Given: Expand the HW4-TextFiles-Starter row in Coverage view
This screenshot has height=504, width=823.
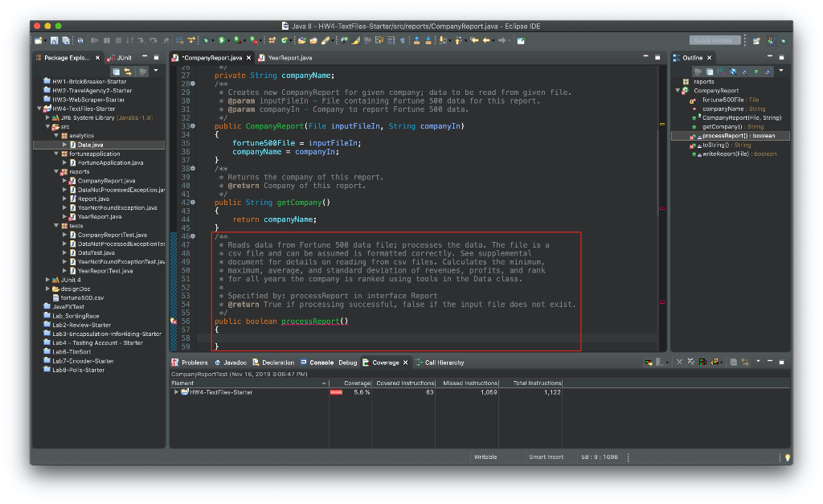Looking at the screenshot, I should [x=176, y=392].
